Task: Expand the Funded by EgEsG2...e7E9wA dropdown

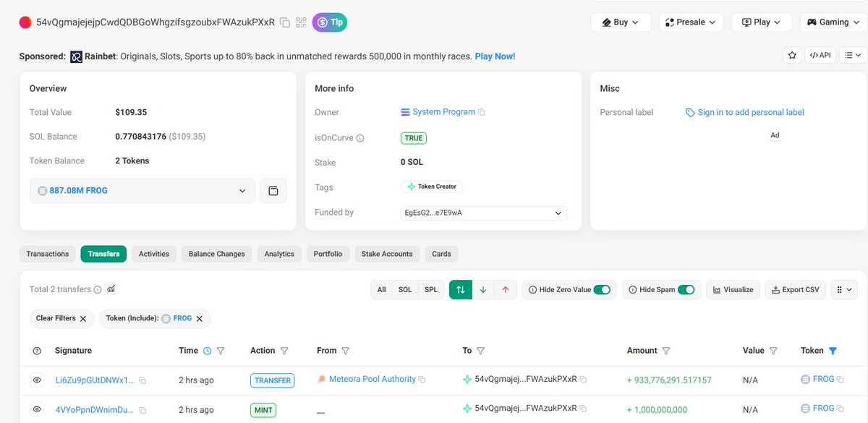Action: [484, 213]
